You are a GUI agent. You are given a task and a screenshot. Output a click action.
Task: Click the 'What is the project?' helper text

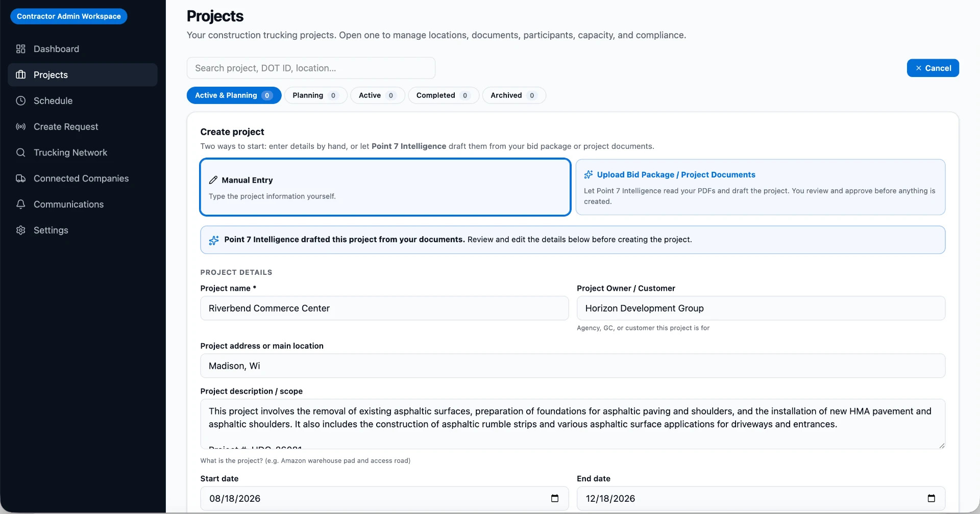click(x=305, y=460)
